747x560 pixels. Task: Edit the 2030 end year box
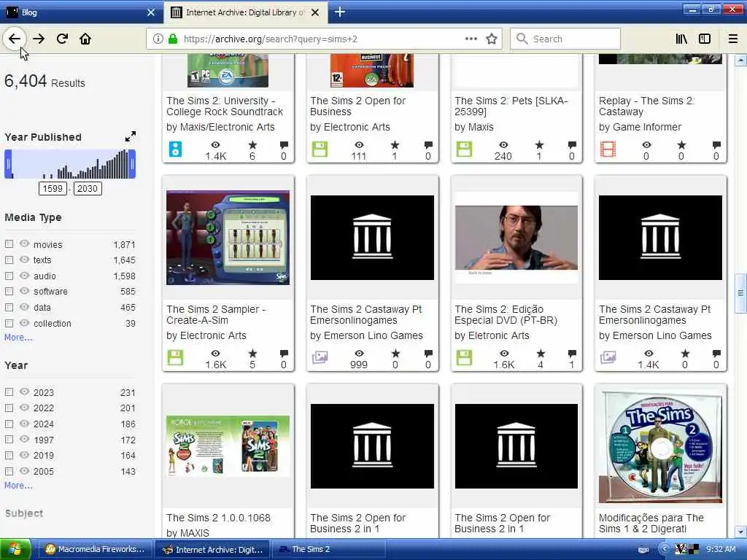pyautogui.click(x=88, y=189)
